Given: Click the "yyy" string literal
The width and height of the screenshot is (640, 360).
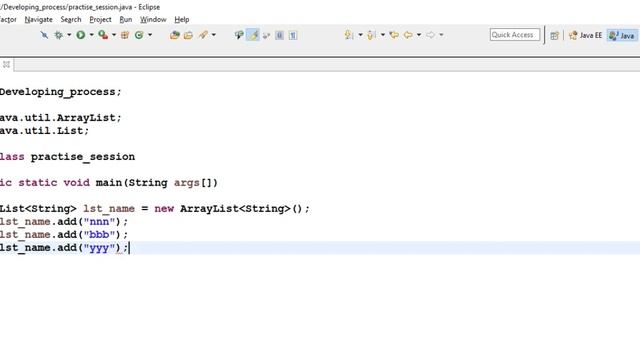Looking at the screenshot, I should (99, 248).
